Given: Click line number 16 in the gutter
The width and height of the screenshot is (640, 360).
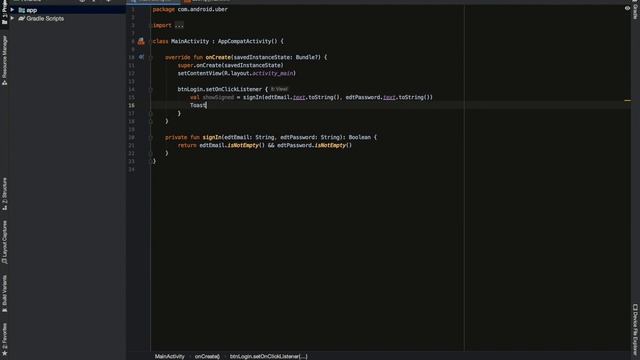Looking at the screenshot, I should click(131, 105).
